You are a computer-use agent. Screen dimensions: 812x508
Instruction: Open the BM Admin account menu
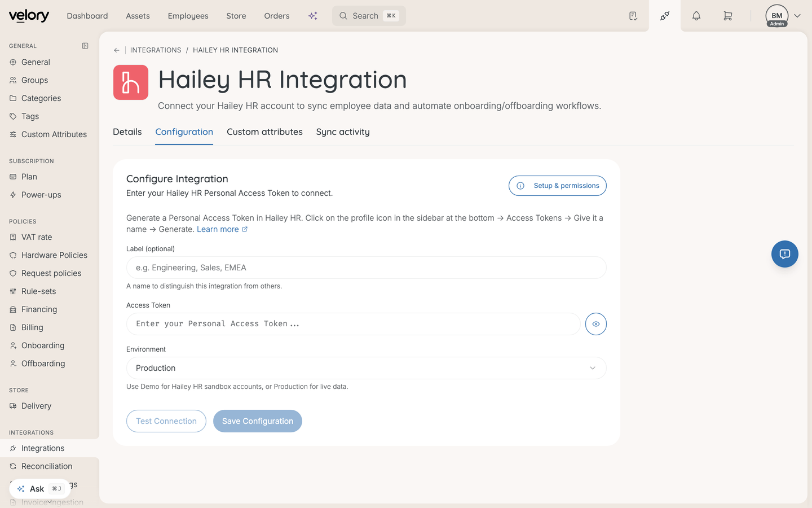[x=783, y=16]
